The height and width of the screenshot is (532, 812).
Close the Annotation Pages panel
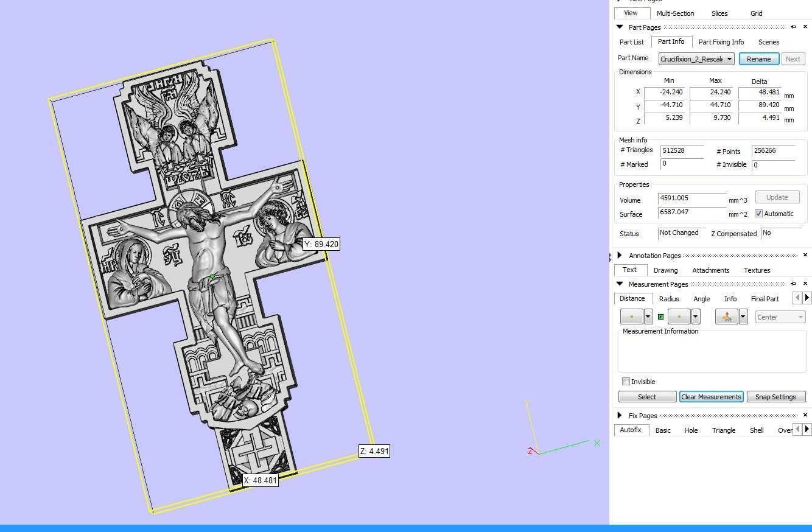pos(805,255)
